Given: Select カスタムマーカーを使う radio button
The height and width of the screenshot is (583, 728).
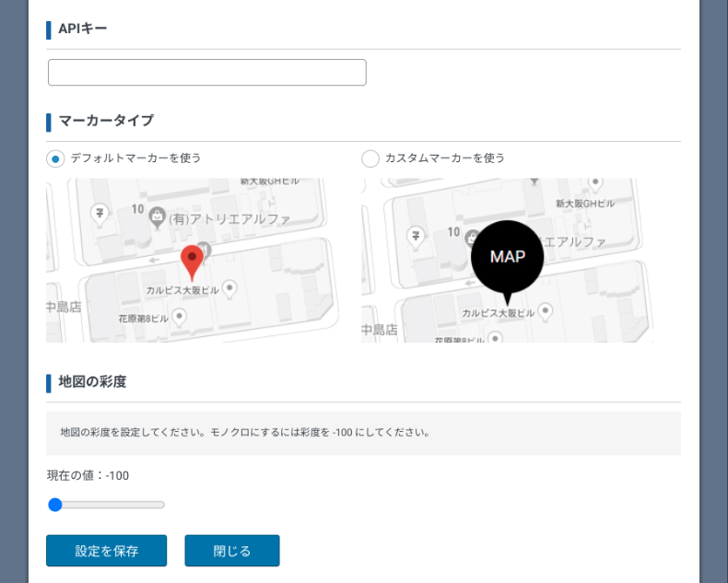Looking at the screenshot, I should coord(370,158).
